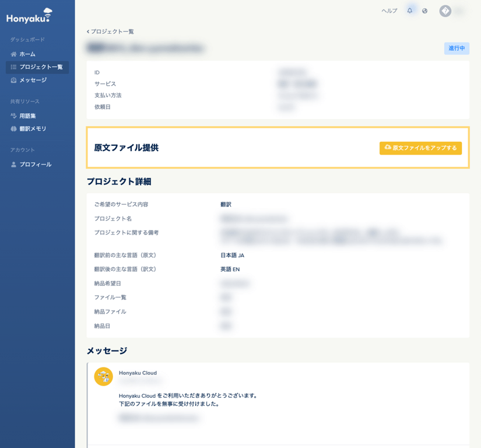
Task: Click the 進行中 status badge
Action: pos(457,48)
